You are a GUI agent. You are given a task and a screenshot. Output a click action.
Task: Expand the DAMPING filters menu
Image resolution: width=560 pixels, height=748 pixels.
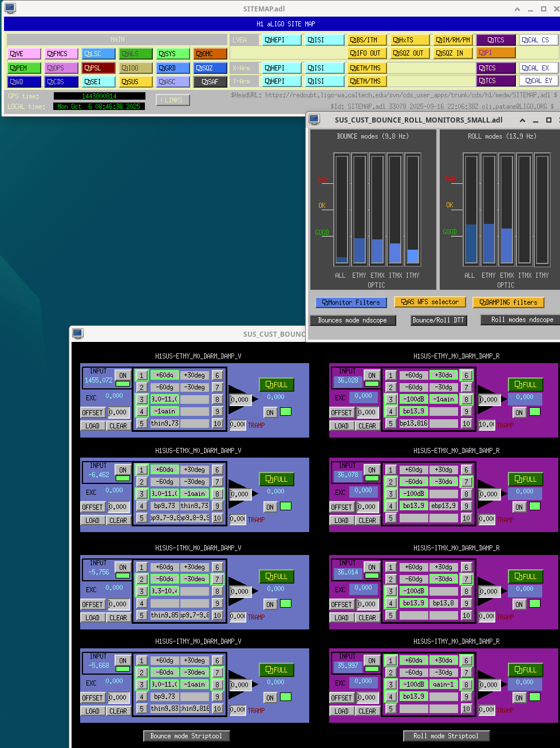point(508,302)
